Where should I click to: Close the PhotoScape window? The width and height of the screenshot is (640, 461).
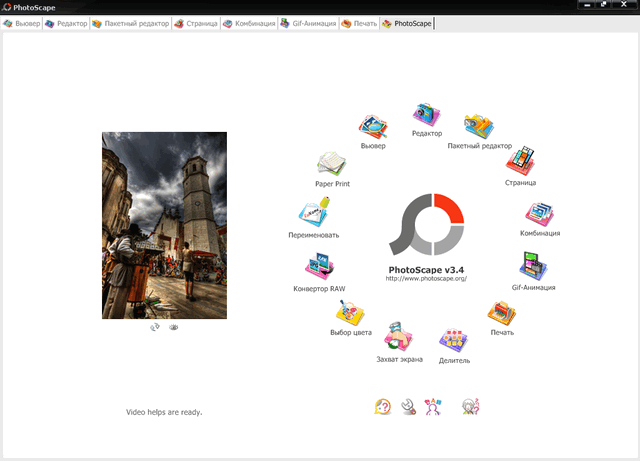624,4
